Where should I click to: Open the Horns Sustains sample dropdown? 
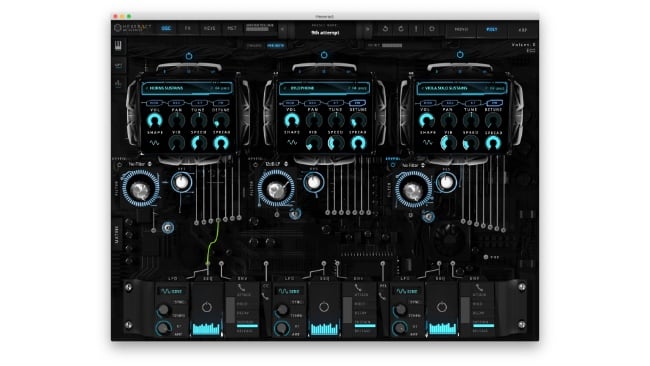coord(187,88)
